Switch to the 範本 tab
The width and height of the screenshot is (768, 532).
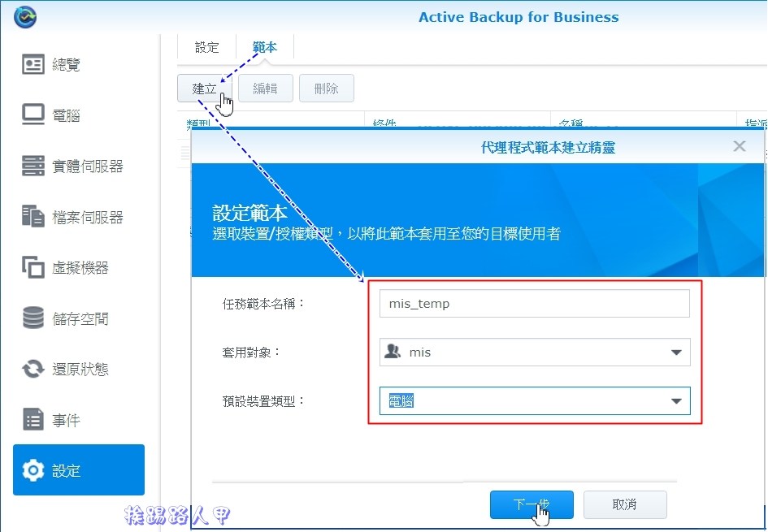click(x=264, y=47)
